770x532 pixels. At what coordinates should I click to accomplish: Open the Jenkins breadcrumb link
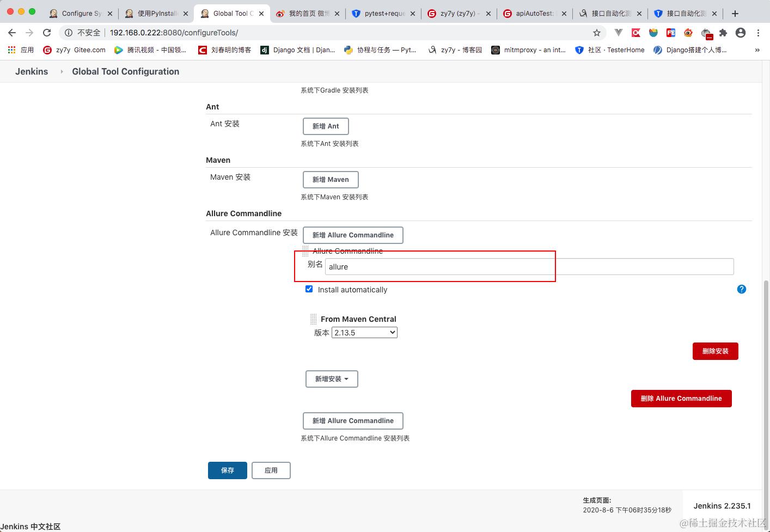(x=32, y=71)
